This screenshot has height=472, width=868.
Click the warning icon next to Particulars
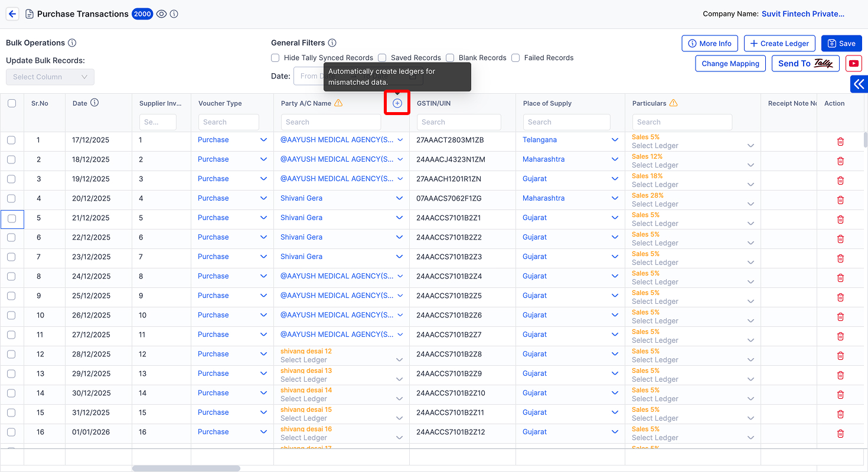[x=674, y=103]
